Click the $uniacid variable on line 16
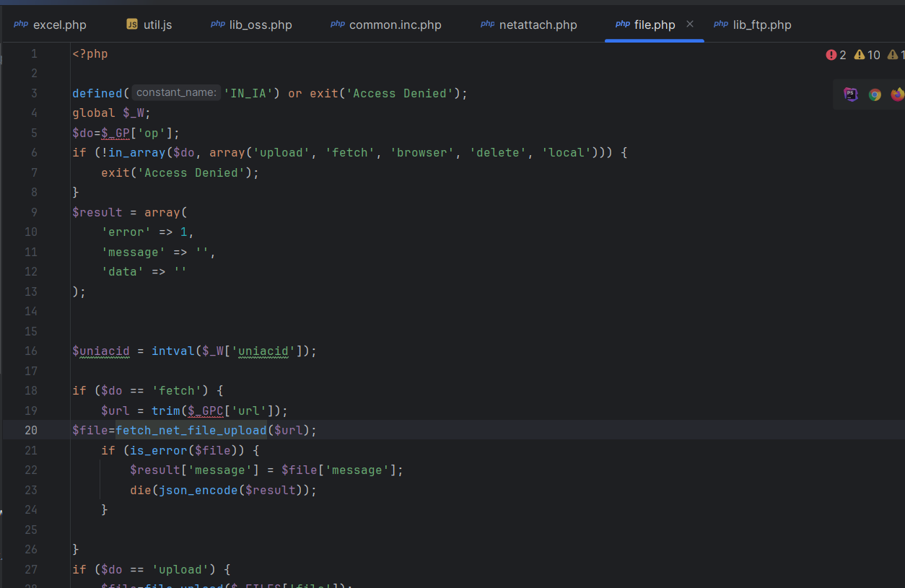Screen dimensions: 905x588 point(101,351)
